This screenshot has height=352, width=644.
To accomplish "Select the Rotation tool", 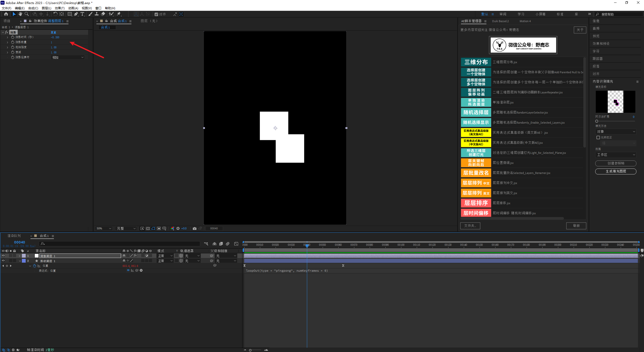I will (55, 14).
